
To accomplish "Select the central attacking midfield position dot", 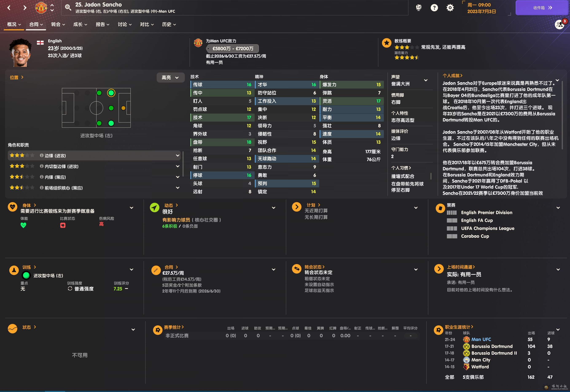I will (x=111, y=108).
